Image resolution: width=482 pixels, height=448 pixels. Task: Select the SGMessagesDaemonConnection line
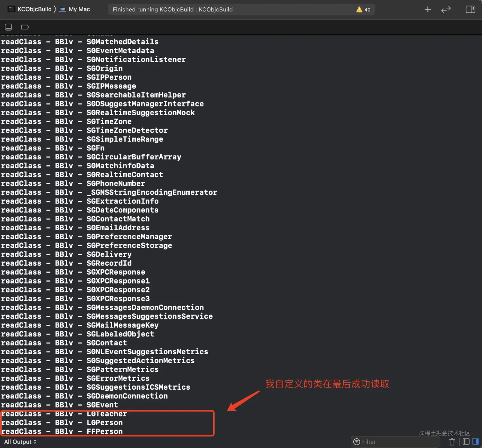pos(102,307)
